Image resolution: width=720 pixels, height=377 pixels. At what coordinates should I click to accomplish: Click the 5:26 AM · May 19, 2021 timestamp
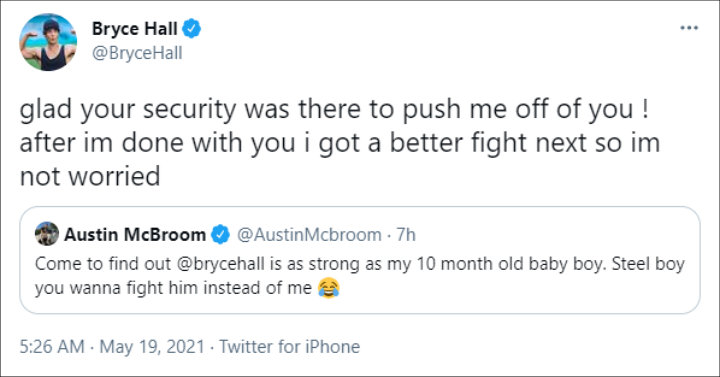[x=112, y=346]
